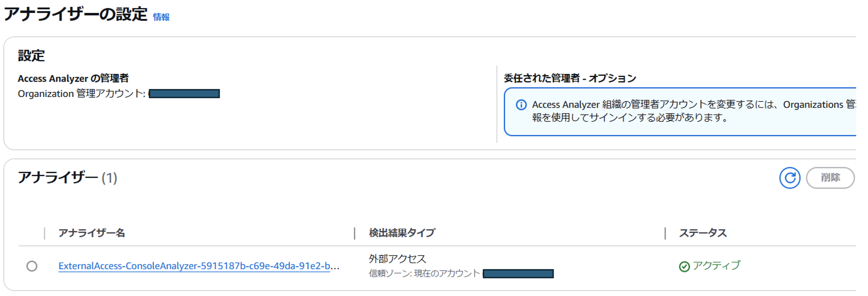Click the column divider left of ステータス
Screen dimensions: 868x296
(665, 233)
